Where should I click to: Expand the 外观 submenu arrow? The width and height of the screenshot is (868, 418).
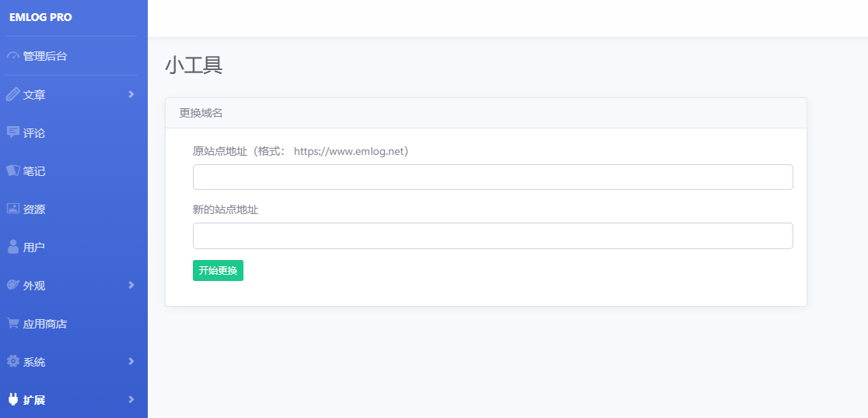pyautogui.click(x=131, y=285)
